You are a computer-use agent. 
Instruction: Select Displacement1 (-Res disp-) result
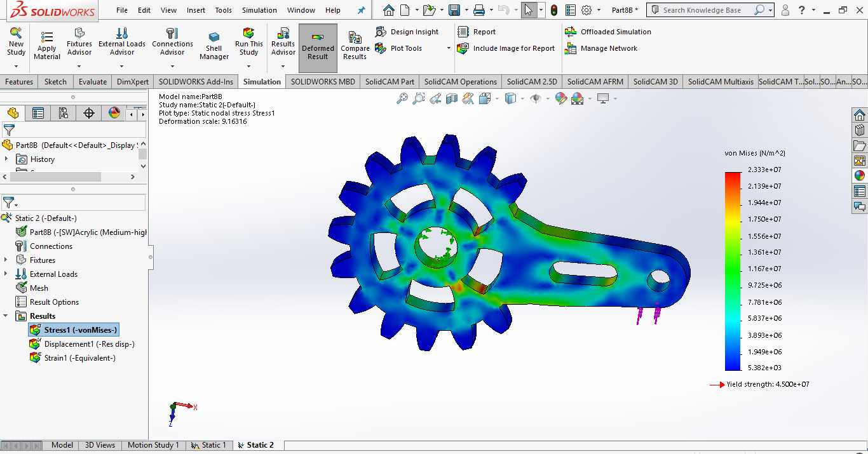pyautogui.click(x=82, y=344)
